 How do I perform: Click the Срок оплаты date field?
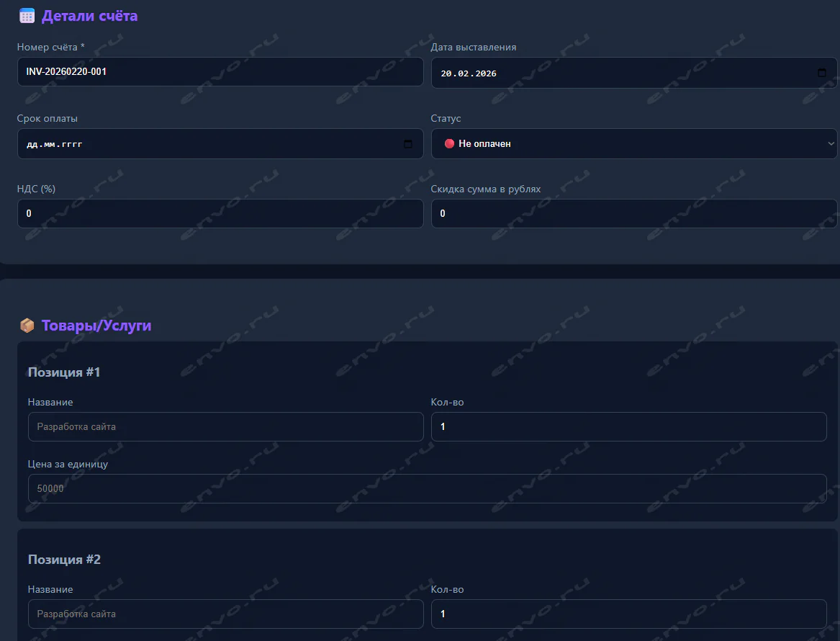click(x=209, y=144)
